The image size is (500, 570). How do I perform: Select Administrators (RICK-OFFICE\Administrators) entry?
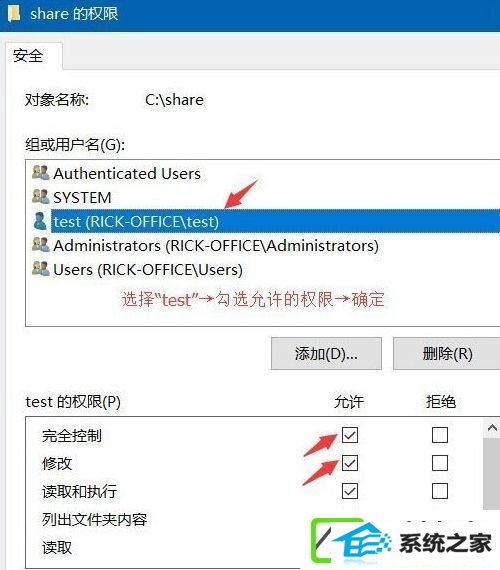[216, 246]
